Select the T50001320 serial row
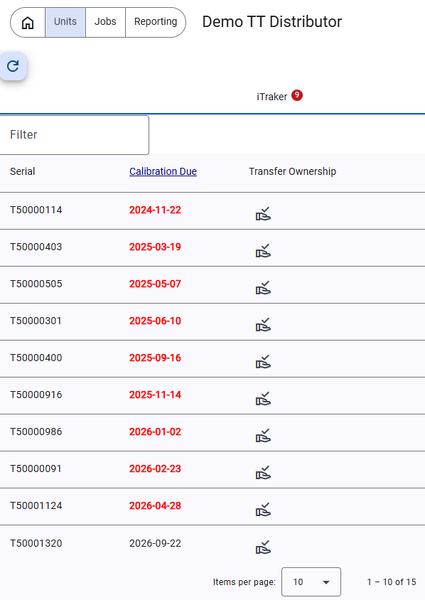 (x=212, y=543)
